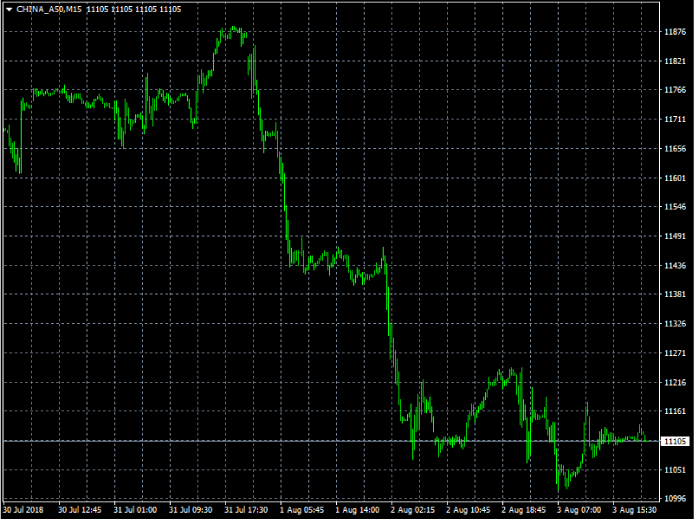694x519 pixels.
Task: Click the 2 Aug 18:45 time label
Action: (523, 510)
